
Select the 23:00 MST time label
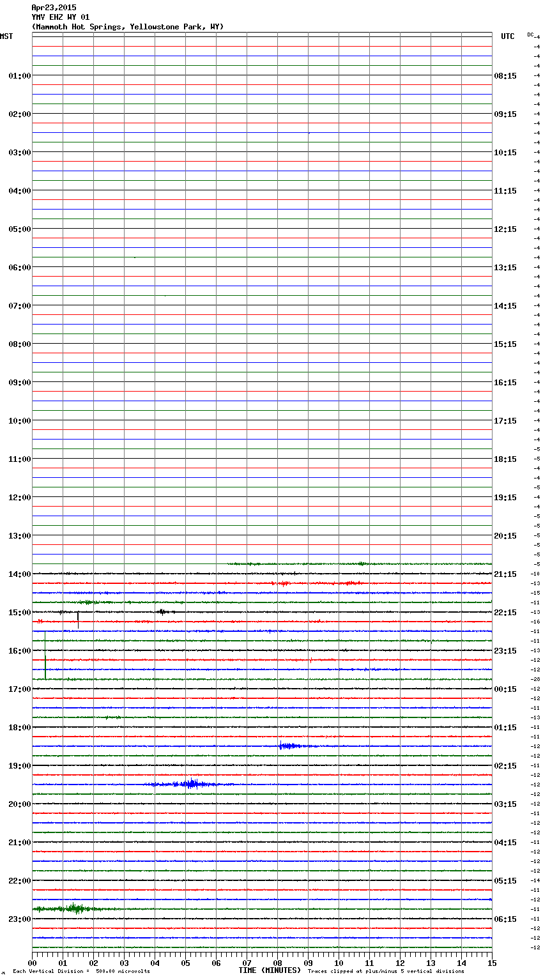coord(20,919)
